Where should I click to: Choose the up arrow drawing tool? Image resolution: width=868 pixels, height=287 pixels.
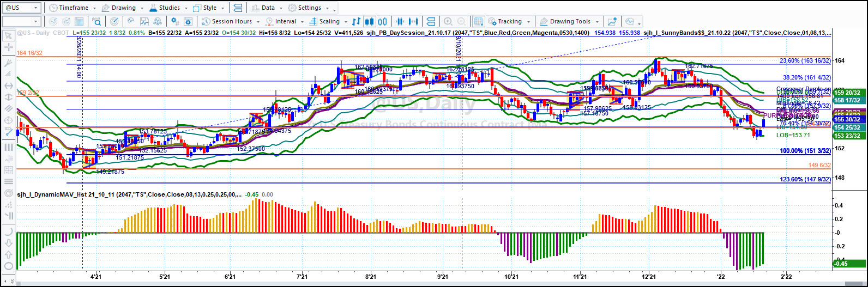coord(8,255)
